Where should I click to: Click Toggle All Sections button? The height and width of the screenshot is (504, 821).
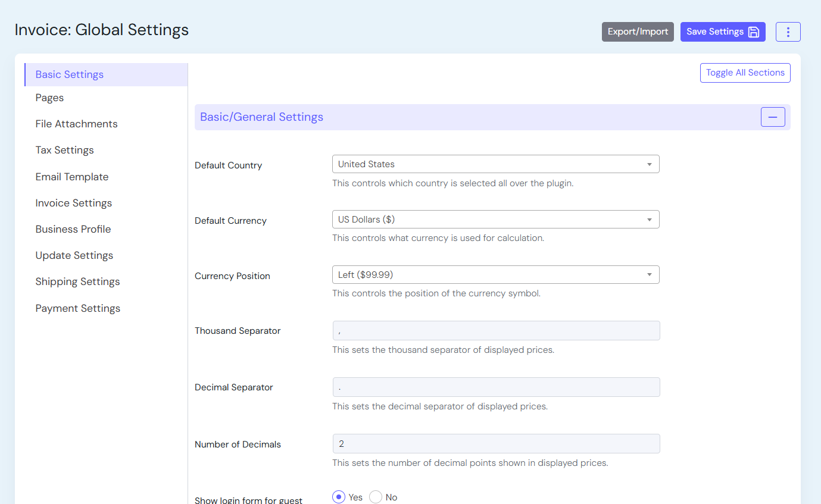tap(745, 73)
